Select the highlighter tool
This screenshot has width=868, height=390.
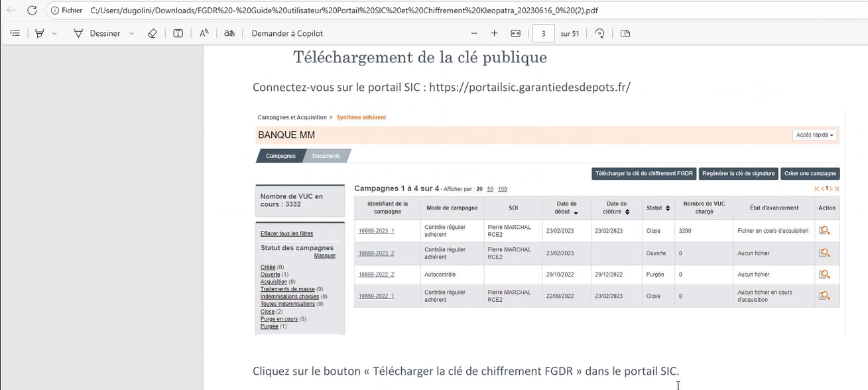click(40, 33)
